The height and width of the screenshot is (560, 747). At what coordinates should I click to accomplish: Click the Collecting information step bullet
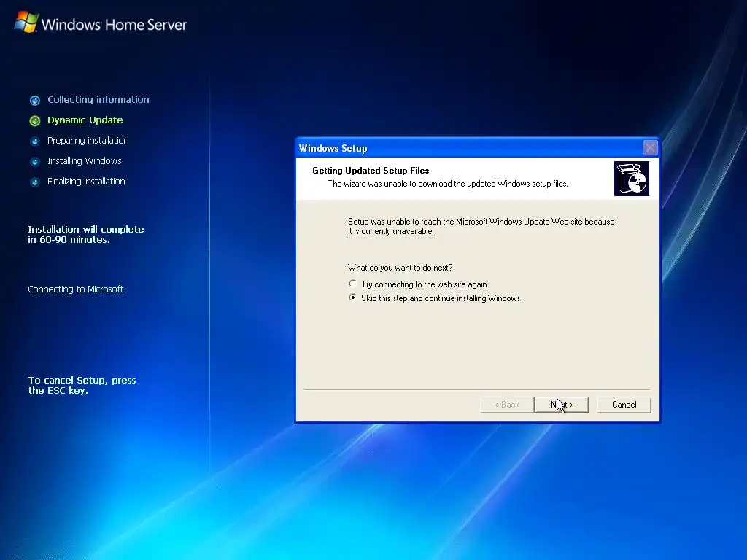(x=35, y=100)
